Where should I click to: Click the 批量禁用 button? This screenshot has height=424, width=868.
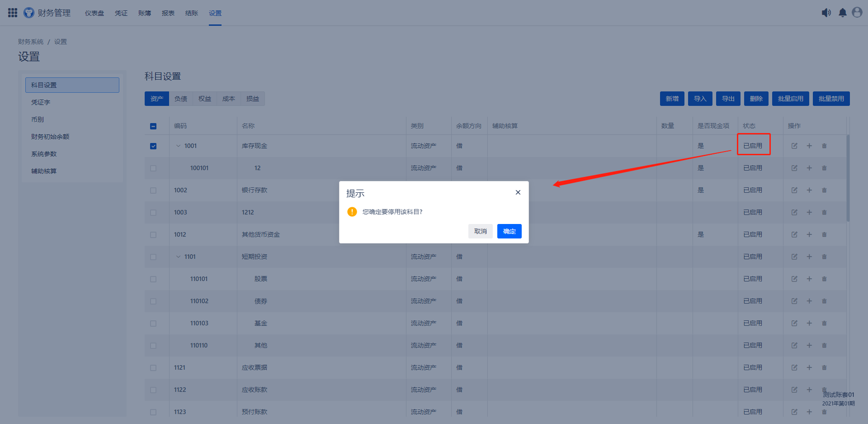831,99
